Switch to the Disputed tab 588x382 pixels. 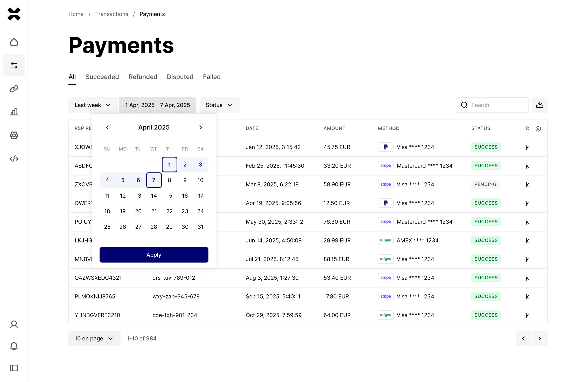(180, 77)
